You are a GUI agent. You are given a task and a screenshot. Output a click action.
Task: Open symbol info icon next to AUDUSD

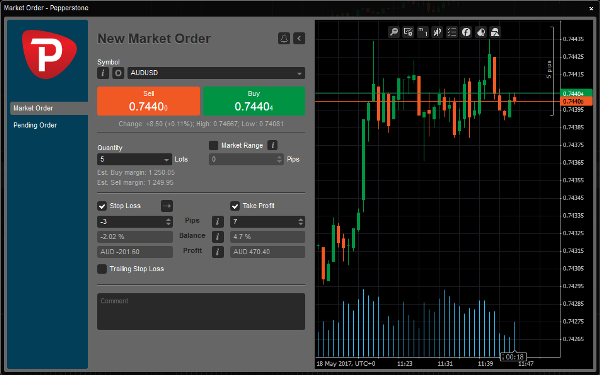pyautogui.click(x=103, y=73)
